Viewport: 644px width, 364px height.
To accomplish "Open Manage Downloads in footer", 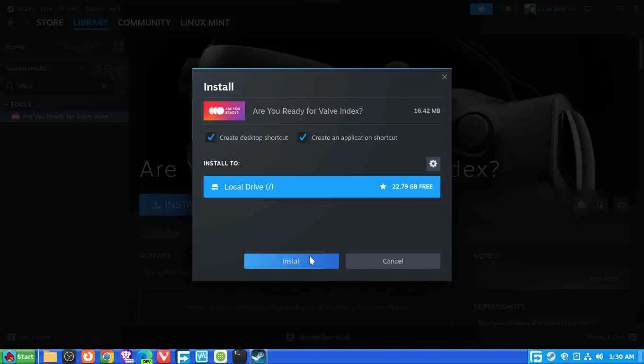I will point(319,337).
